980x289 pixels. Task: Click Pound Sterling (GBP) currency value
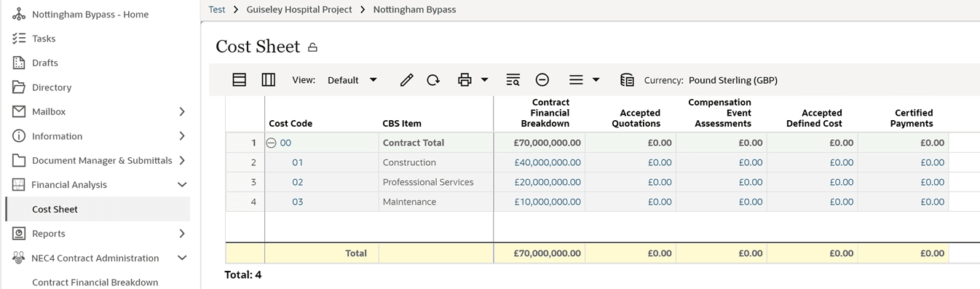(732, 80)
